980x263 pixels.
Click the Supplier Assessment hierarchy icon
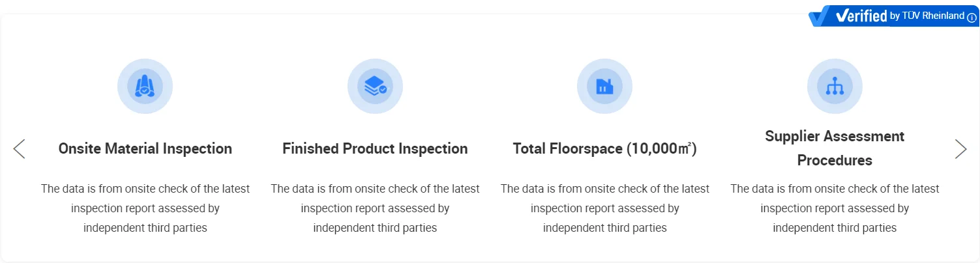coord(835,86)
